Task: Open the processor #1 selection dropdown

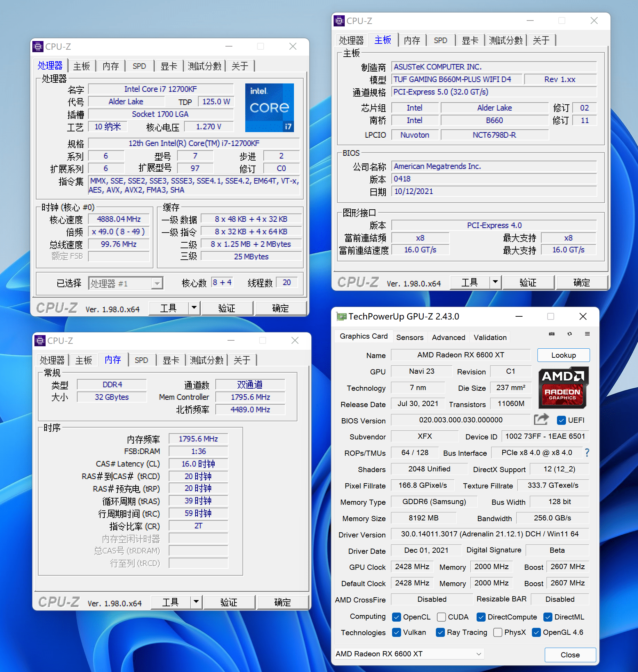Action: coord(126,283)
